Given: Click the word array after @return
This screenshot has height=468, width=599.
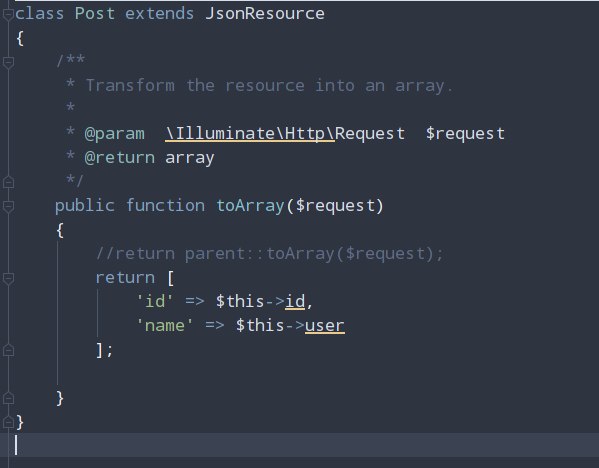Looking at the screenshot, I should (189, 158).
